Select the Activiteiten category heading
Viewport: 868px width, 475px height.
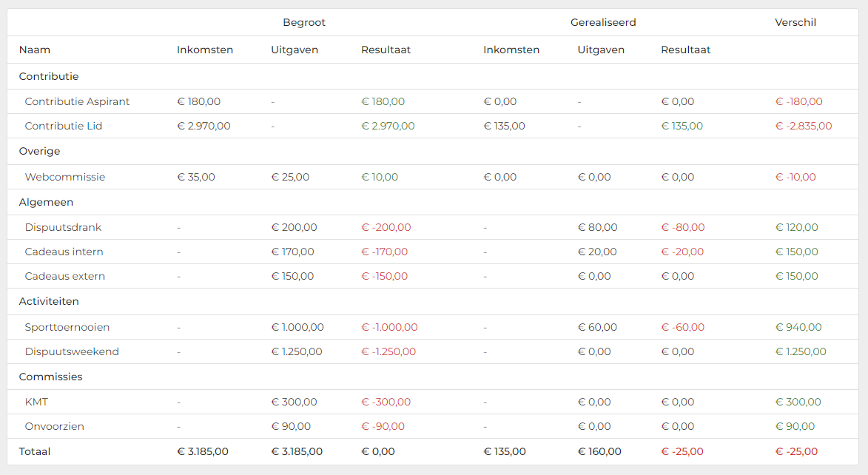(x=49, y=301)
